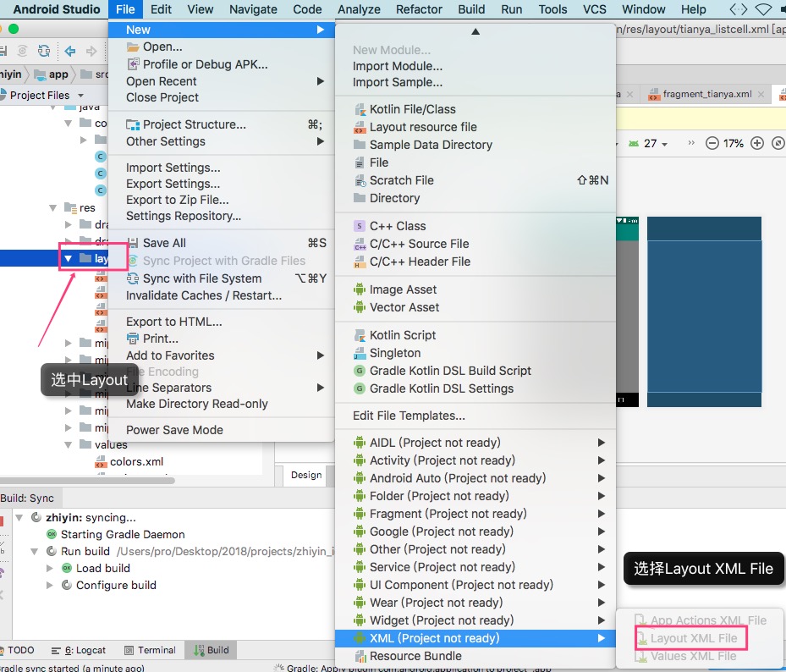Click Resource Bundle icon
Viewport: 786px width, 672px height.
pyautogui.click(x=360, y=657)
